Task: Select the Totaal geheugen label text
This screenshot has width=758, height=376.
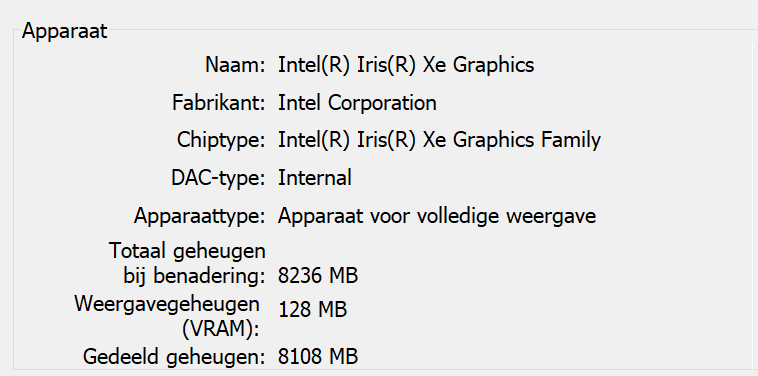Action: (x=187, y=251)
